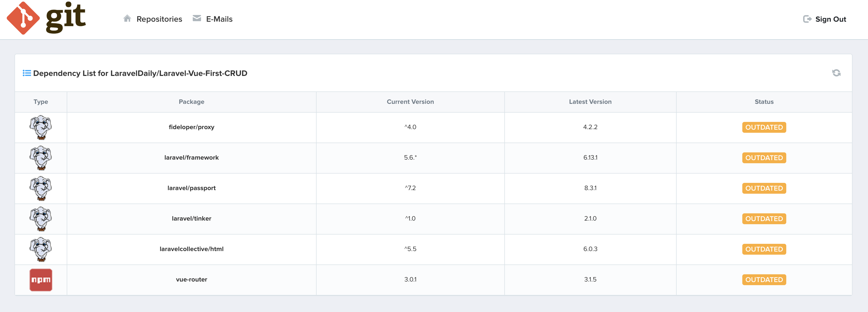The height and width of the screenshot is (312, 868).
Task: Click Composer elephant icon for fideloper/proxy
Action: point(41,127)
